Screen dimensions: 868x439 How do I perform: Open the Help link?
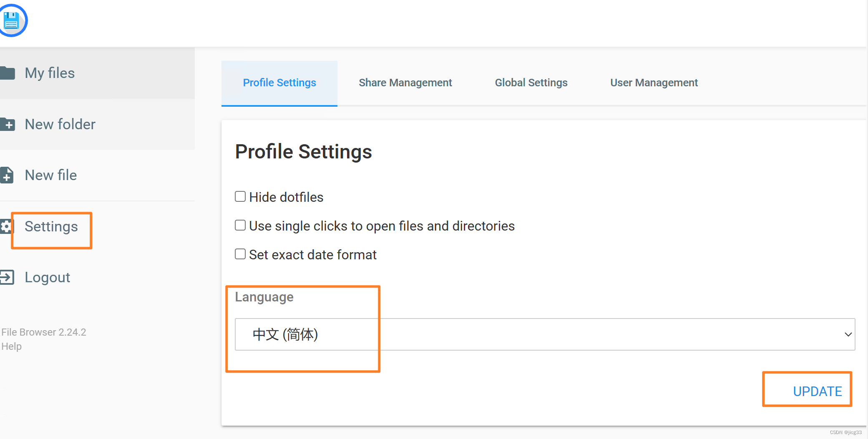11,346
